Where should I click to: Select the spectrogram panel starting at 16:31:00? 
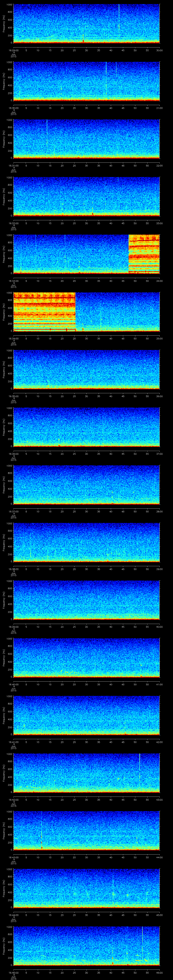pos(86,139)
